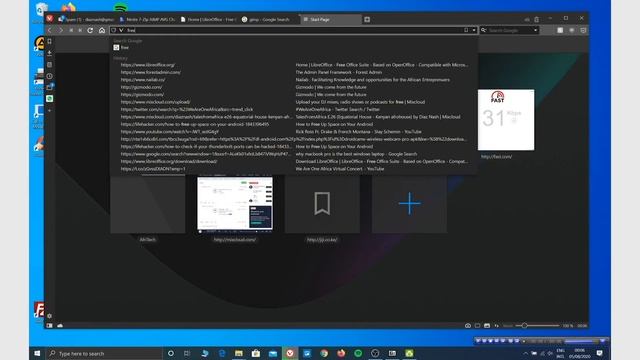Launch Firefox from the taskbar

pyautogui.click(x=341, y=353)
